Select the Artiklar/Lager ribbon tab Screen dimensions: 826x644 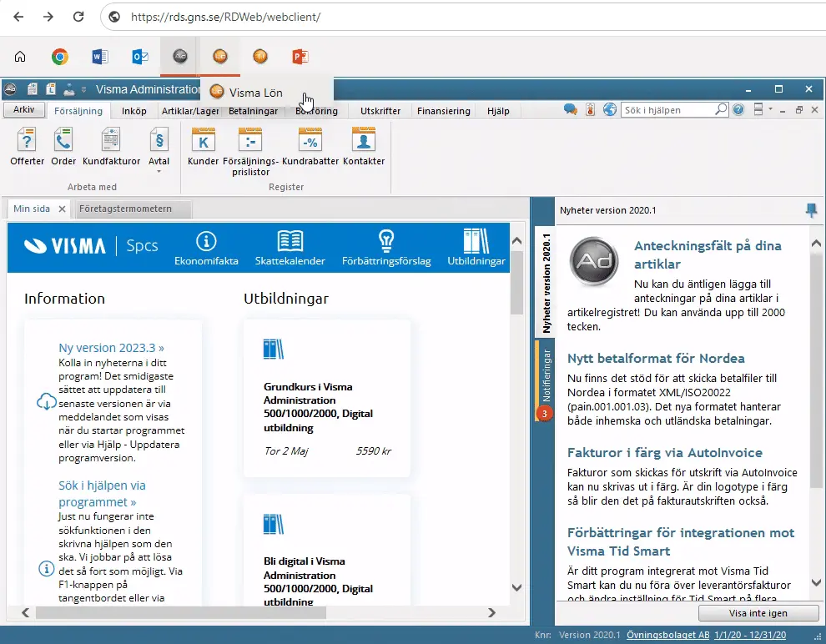190,111
